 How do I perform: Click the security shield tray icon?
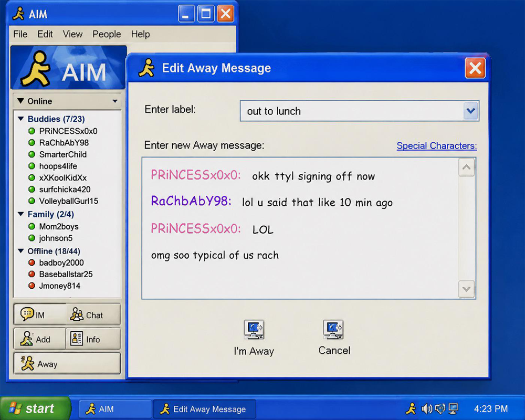[x=440, y=408]
